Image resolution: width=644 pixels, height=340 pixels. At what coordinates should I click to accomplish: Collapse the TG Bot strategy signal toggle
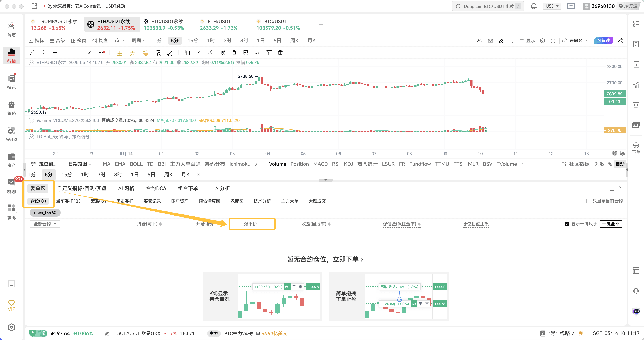[31, 137]
